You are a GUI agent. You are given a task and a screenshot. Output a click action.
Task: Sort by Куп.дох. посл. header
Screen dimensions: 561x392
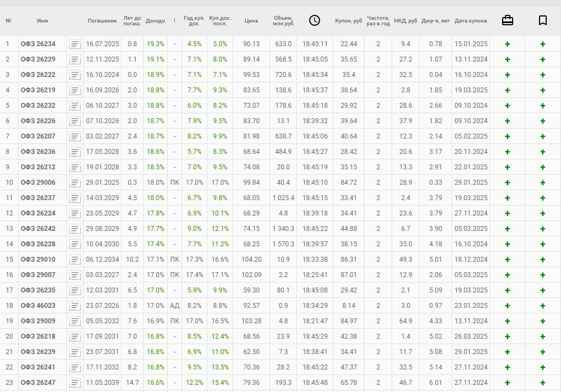[x=219, y=21]
